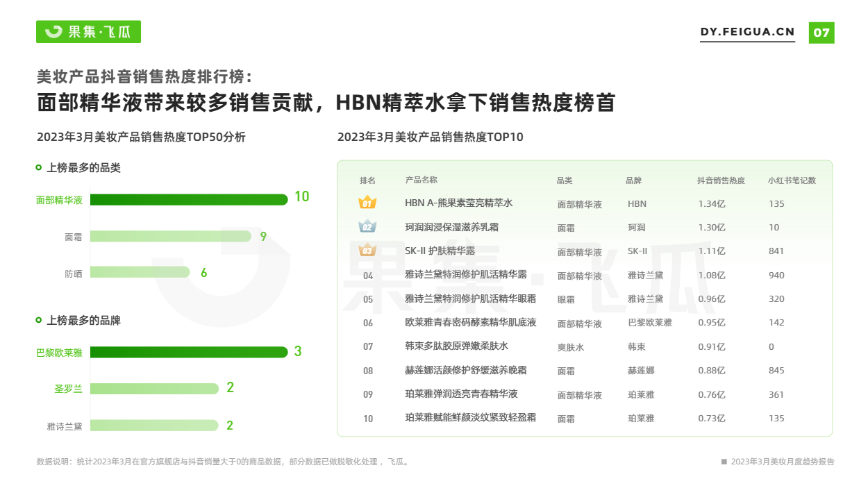Select product 珀莱雅赋能鲜颜淡纹紧致轻盈霜

coord(470,418)
